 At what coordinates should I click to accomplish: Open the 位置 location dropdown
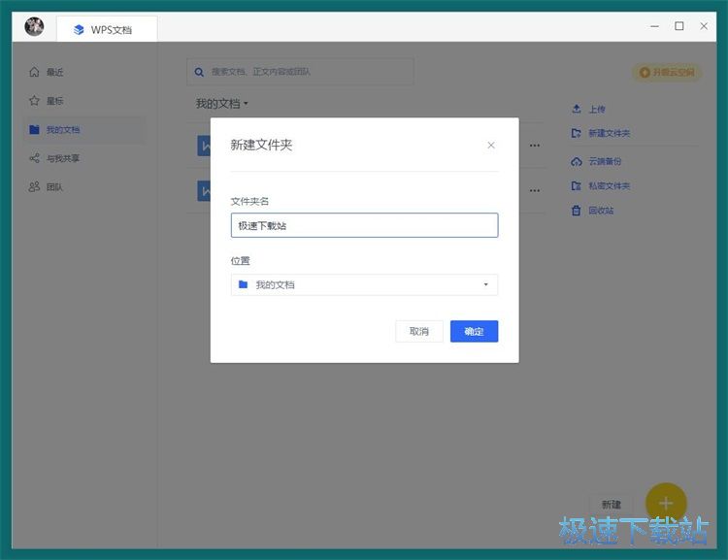click(364, 284)
